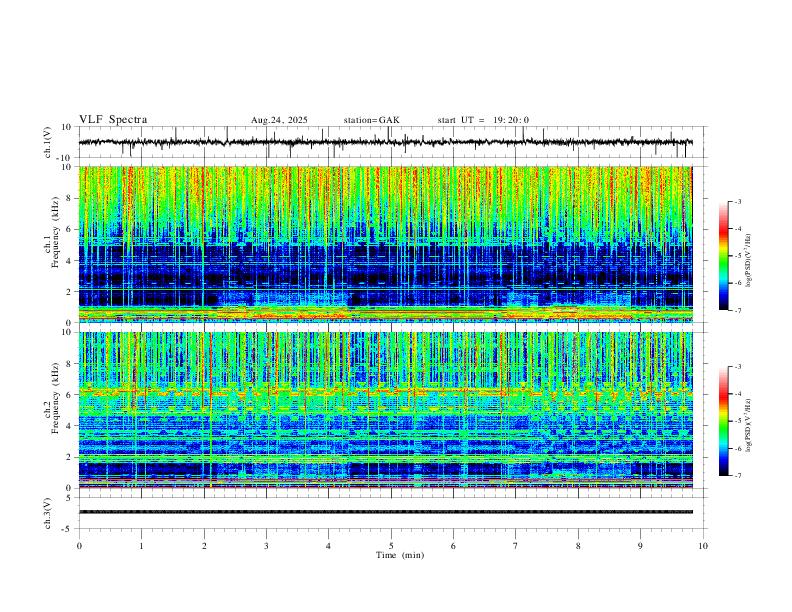Click the '-7' label on lower colorbar

tap(737, 476)
